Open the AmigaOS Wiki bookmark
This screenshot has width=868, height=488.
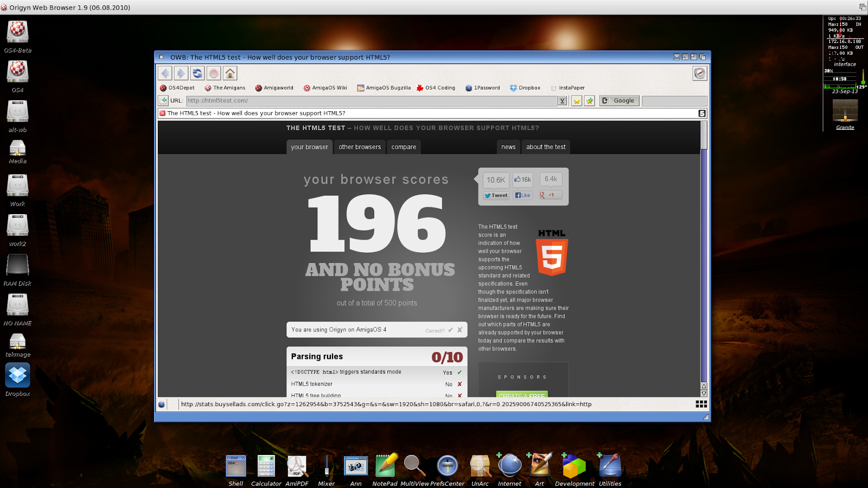pyautogui.click(x=325, y=87)
